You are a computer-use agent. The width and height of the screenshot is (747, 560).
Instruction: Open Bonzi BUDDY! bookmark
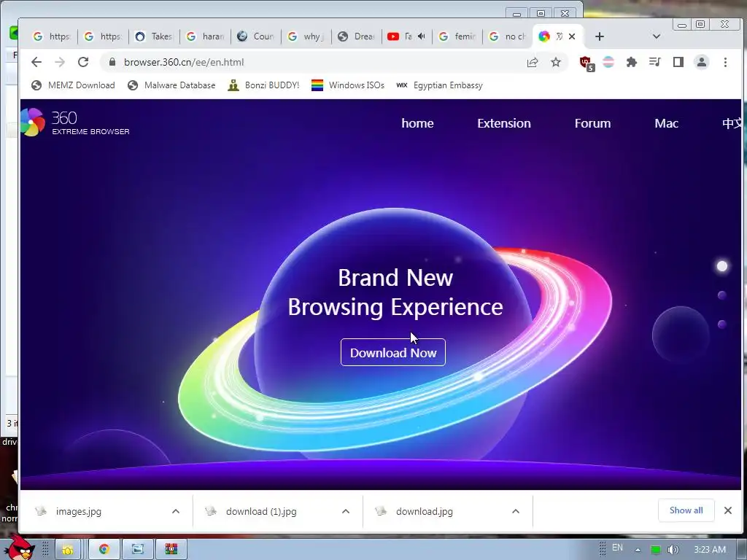(x=263, y=85)
